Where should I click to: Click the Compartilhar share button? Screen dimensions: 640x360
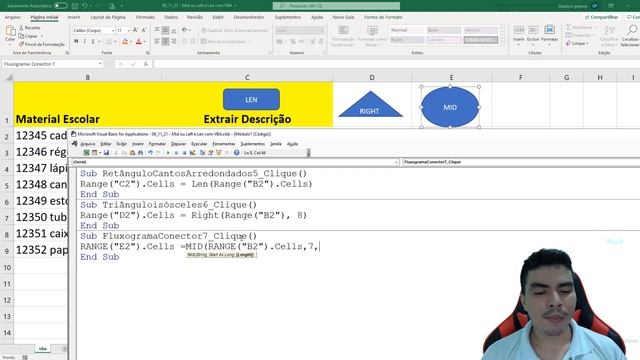click(602, 17)
